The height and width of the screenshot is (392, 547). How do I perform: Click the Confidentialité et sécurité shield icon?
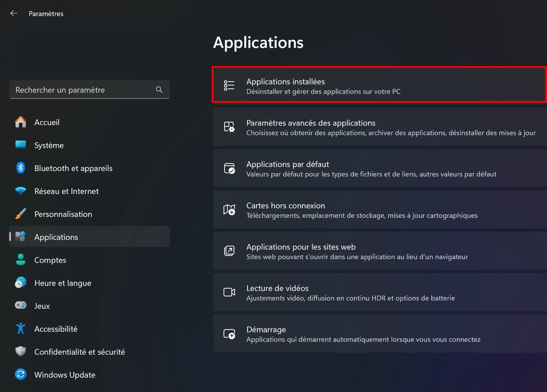(20, 352)
